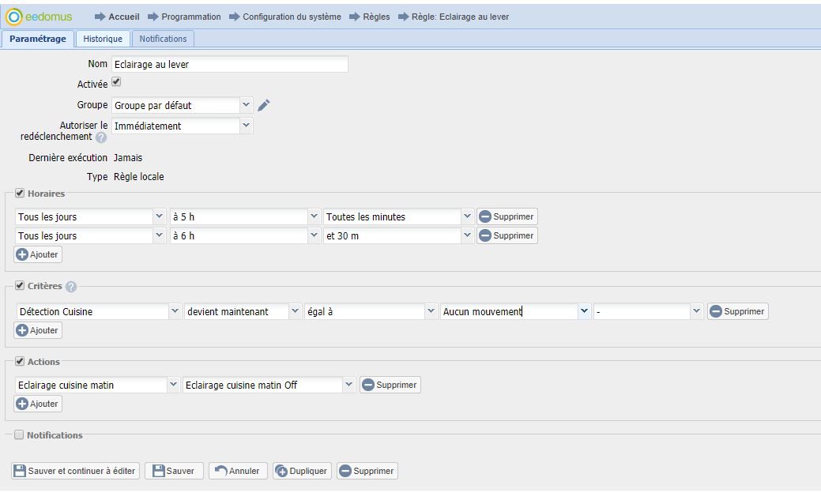821x504 pixels.
Task: Open the 'Eclairage cuisine matin' device dropdown
Action: [x=173, y=385]
